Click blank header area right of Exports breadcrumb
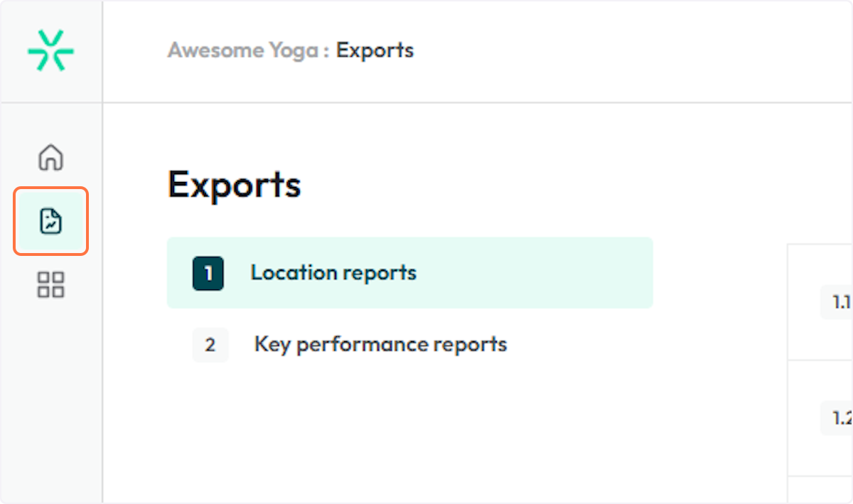This screenshot has height=504, width=853. [x=604, y=50]
